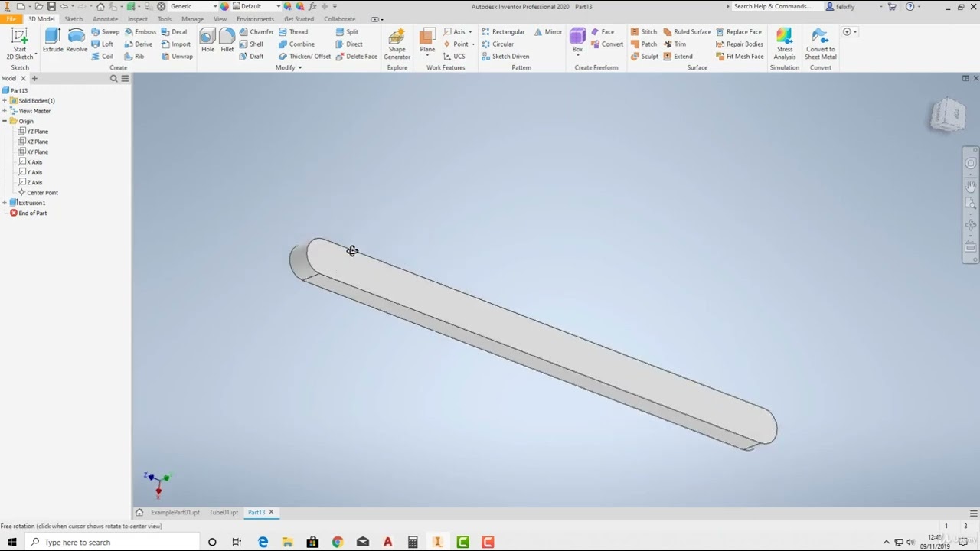The width and height of the screenshot is (980, 551).
Task: Launch Shape Generator
Action: [x=397, y=44]
